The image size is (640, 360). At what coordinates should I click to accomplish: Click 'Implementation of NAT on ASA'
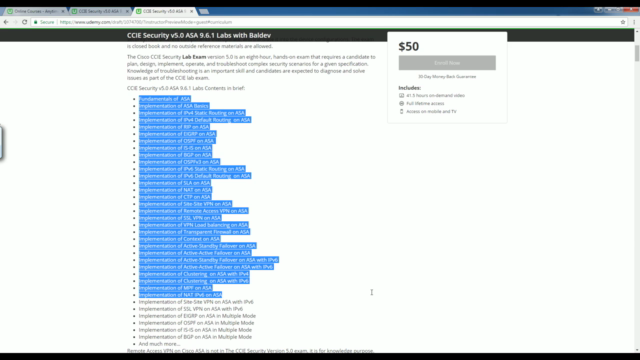pyautogui.click(x=175, y=190)
